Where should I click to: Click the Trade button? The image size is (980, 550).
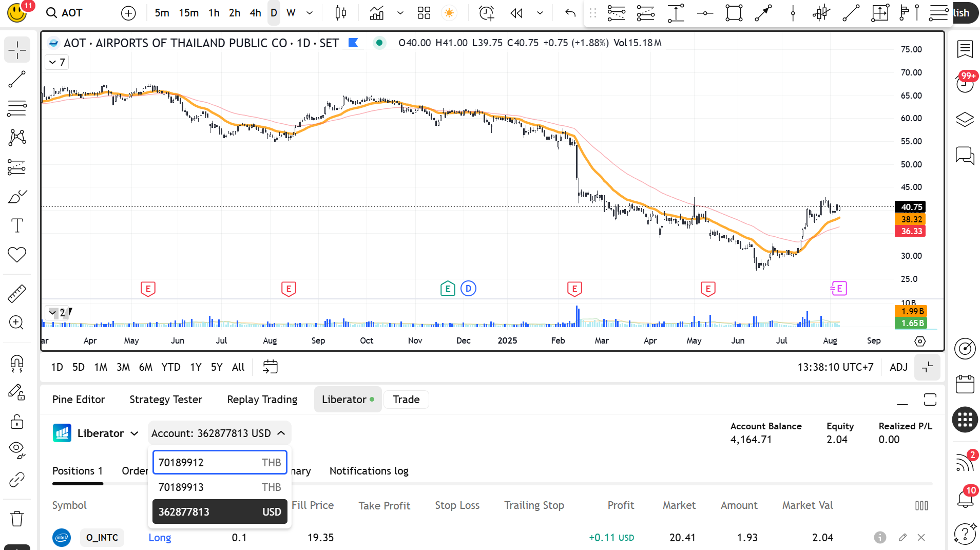[x=406, y=400]
